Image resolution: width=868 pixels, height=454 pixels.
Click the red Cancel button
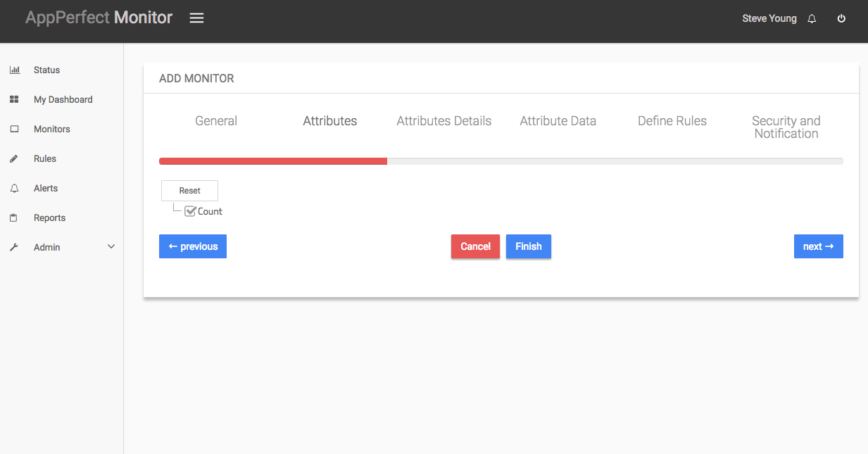(x=475, y=246)
